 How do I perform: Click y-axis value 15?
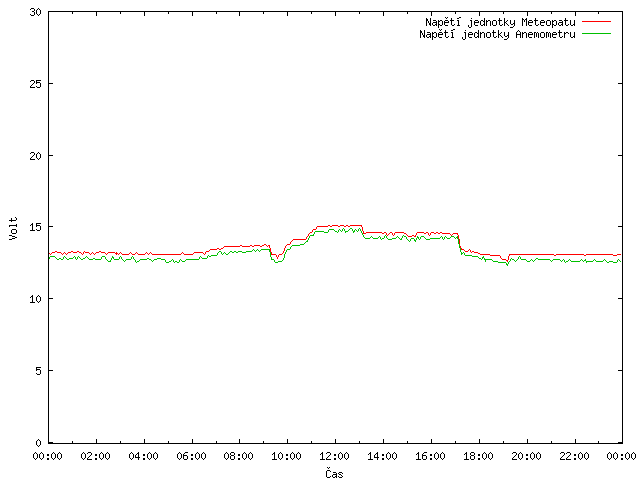(36, 227)
